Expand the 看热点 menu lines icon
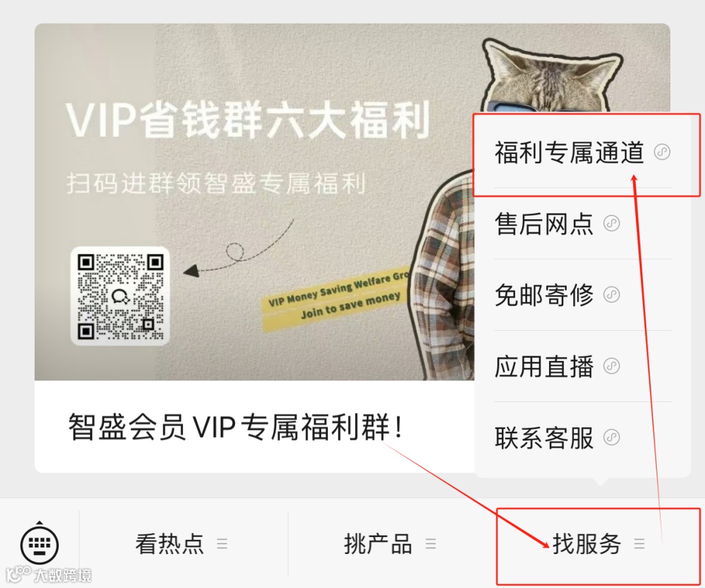 pyautogui.click(x=222, y=544)
